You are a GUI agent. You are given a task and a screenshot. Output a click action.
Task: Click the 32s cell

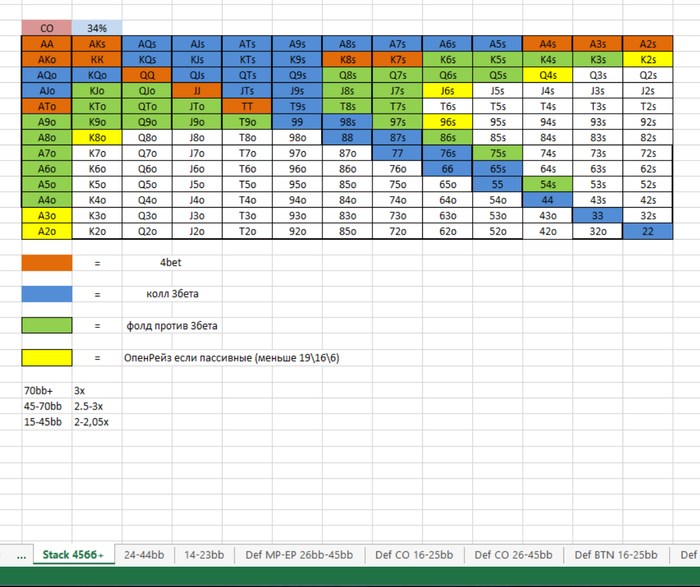(648, 216)
